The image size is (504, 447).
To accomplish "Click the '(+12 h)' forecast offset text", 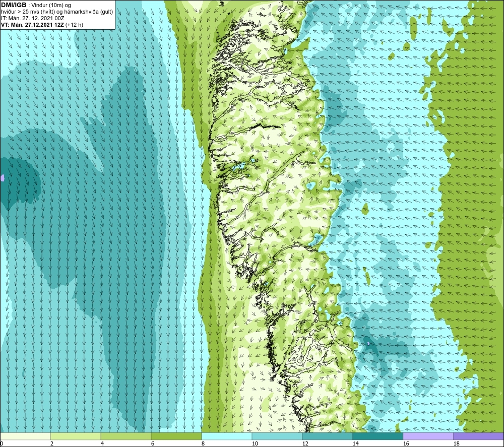I will [x=74, y=25].
